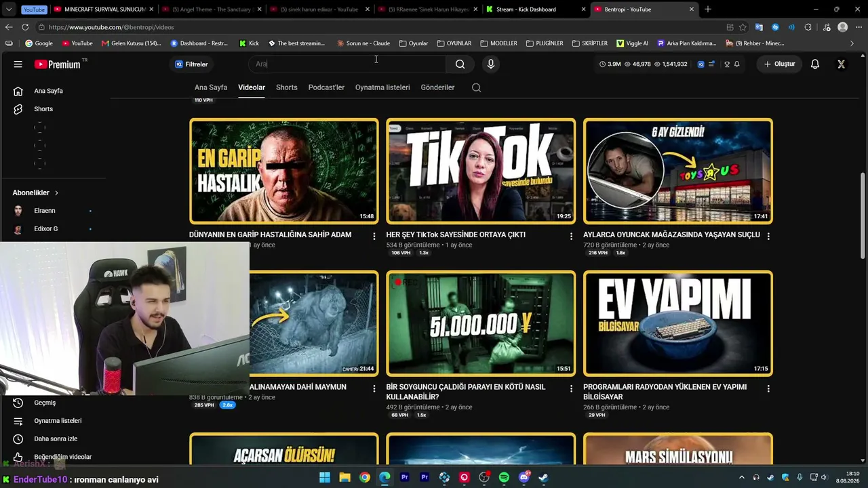Open the Google bookmark

coord(39,43)
